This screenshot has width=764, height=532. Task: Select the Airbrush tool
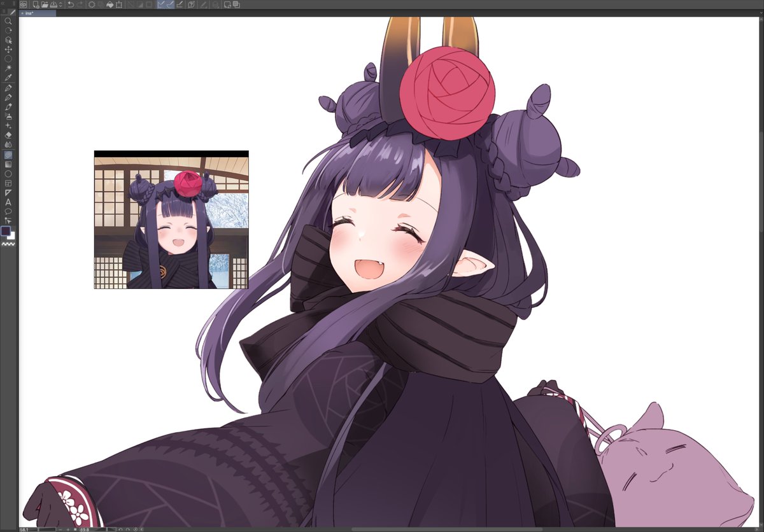coord(8,116)
